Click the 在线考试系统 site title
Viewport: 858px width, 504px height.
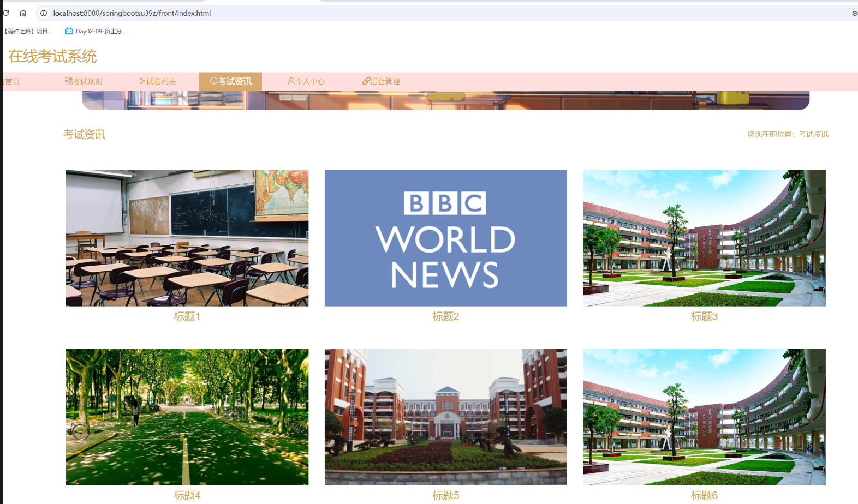pyautogui.click(x=52, y=56)
